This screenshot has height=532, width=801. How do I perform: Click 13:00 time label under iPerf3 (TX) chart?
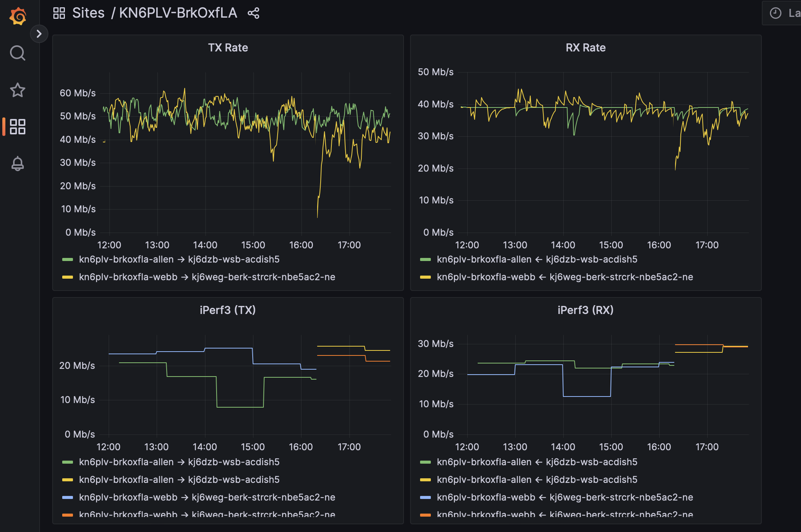tap(156, 447)
